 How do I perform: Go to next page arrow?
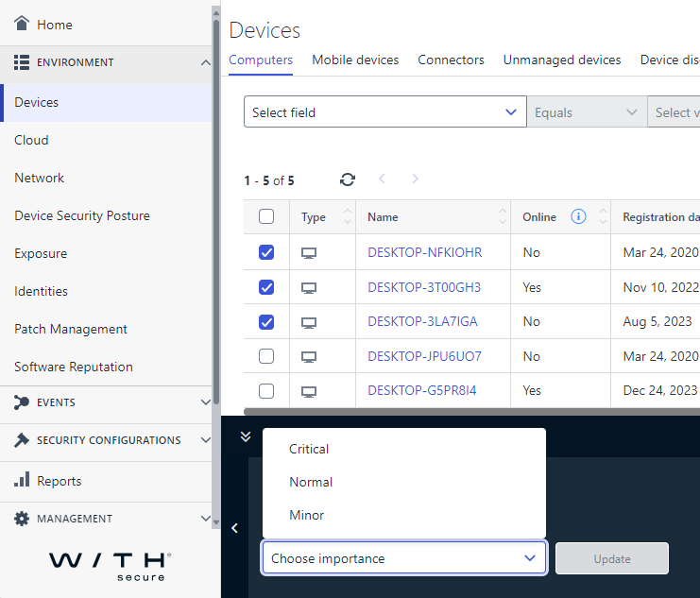pos(415,179)
